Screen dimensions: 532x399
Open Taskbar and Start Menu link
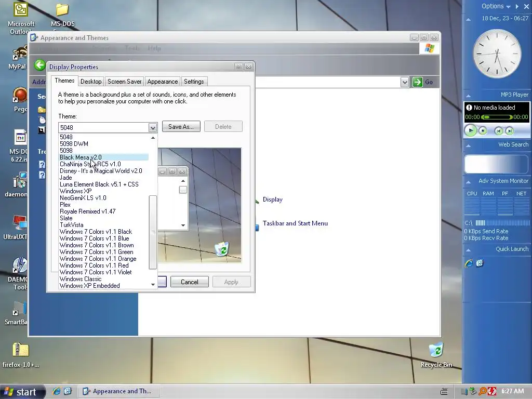295,223
